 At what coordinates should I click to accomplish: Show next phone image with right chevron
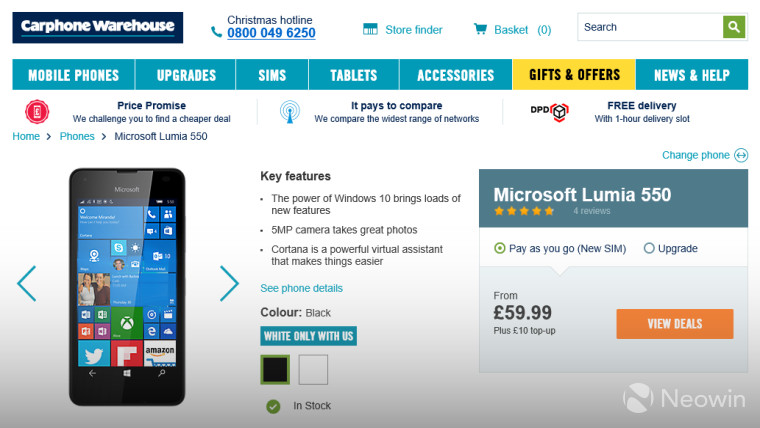click(x=229, y=284)
